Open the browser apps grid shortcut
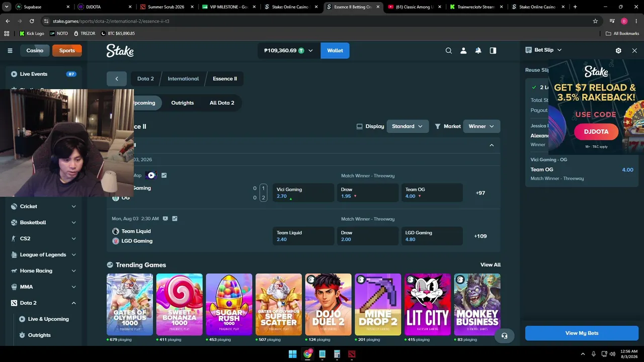Screen dimensions: 644x362 coord(7,33)
